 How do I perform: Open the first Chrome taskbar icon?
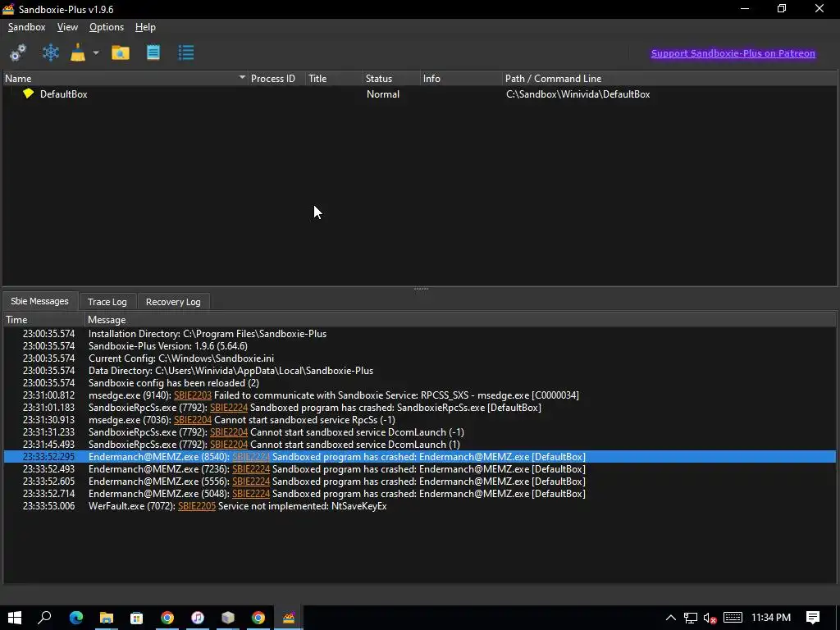coord(167,618)
